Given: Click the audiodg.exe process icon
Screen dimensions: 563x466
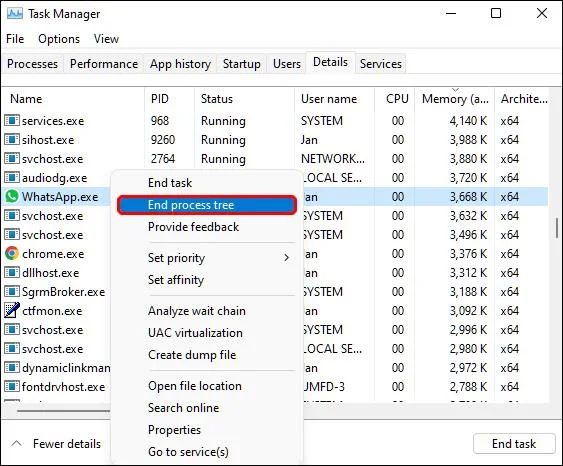Looking at the screenshot, I should [11, 177].
